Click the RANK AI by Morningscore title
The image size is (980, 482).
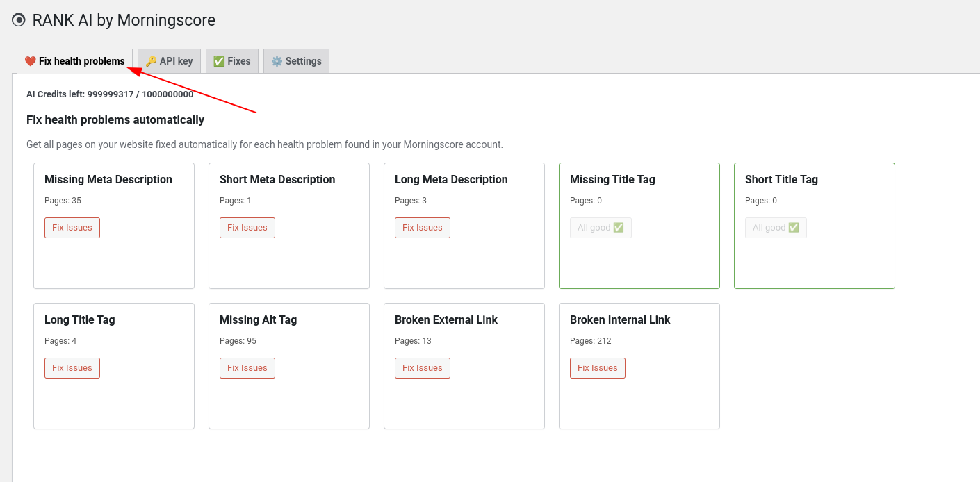pos(124,20)
